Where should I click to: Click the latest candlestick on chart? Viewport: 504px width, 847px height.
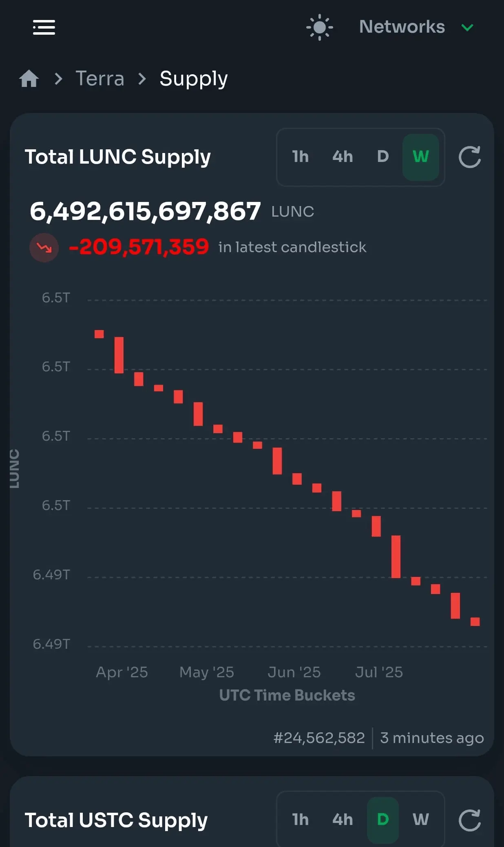click(475, 621)
